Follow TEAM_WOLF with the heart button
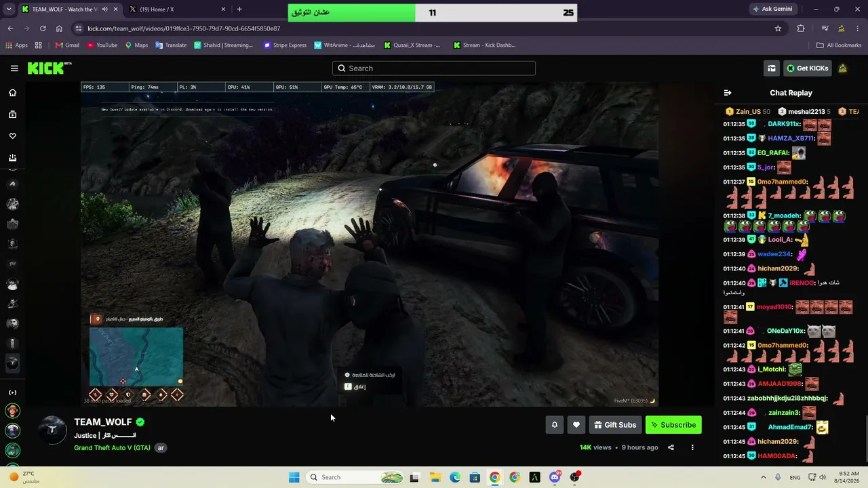This screenshot has width=868, height=488. pyautogui.click(x=576, y=425)
